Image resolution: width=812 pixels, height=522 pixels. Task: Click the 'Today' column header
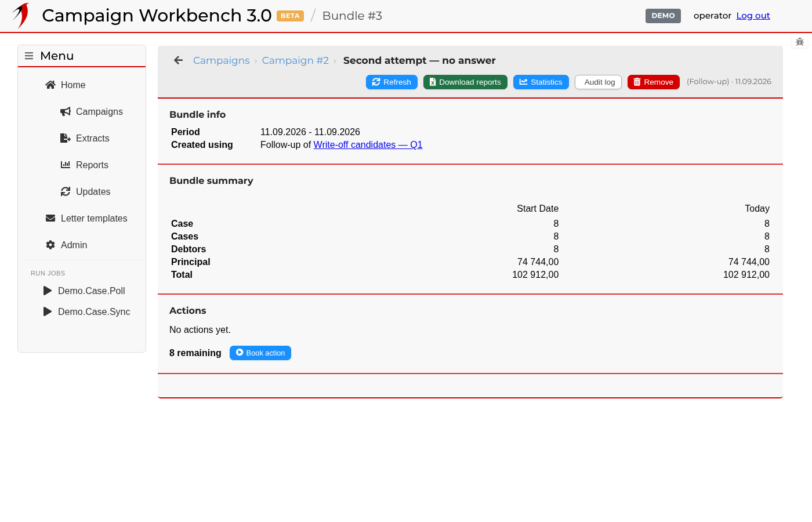tap(757, 208)
